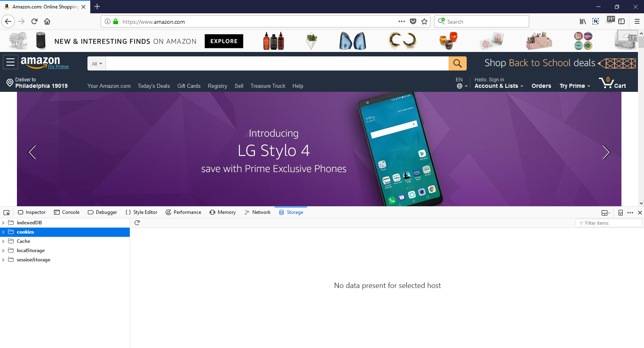Click the OneNote extension icon

click(596, 21)
